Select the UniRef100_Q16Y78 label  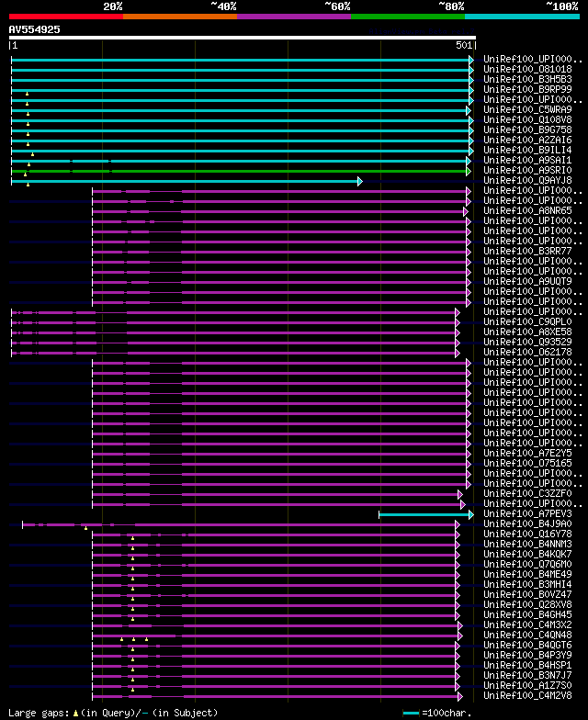527,534
